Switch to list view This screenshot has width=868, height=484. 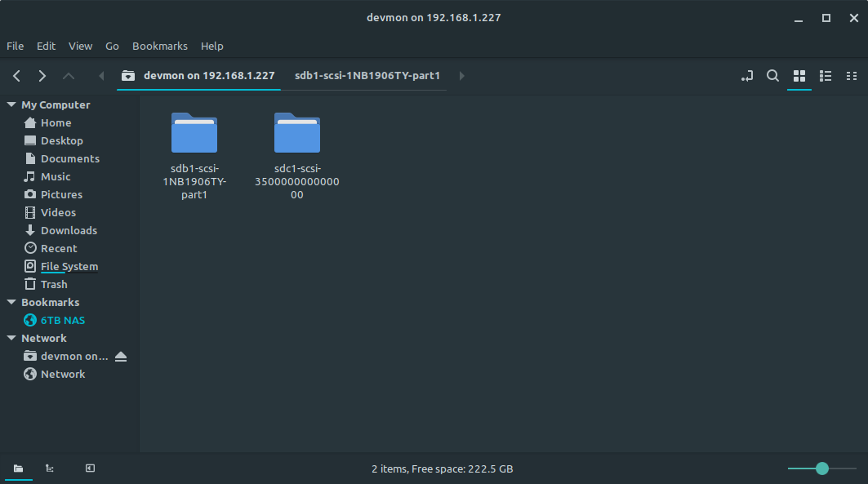[x=826, y=76]
